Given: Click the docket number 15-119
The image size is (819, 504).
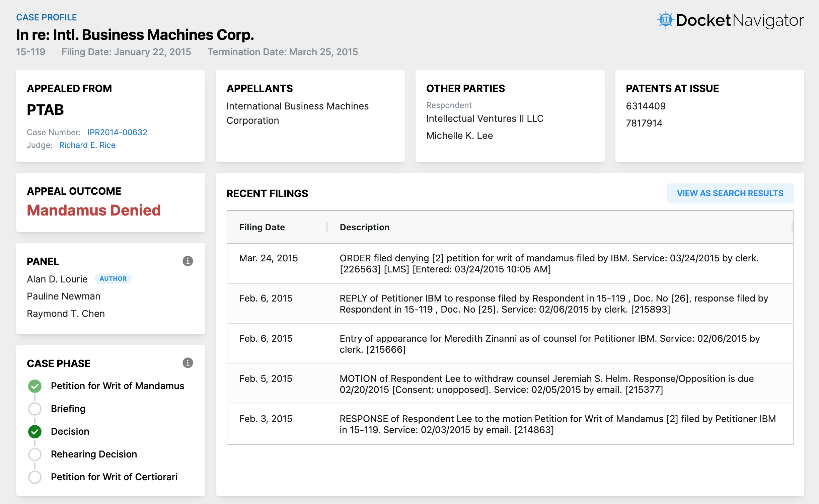Looking at the screenshot, I should pos(30,52).
